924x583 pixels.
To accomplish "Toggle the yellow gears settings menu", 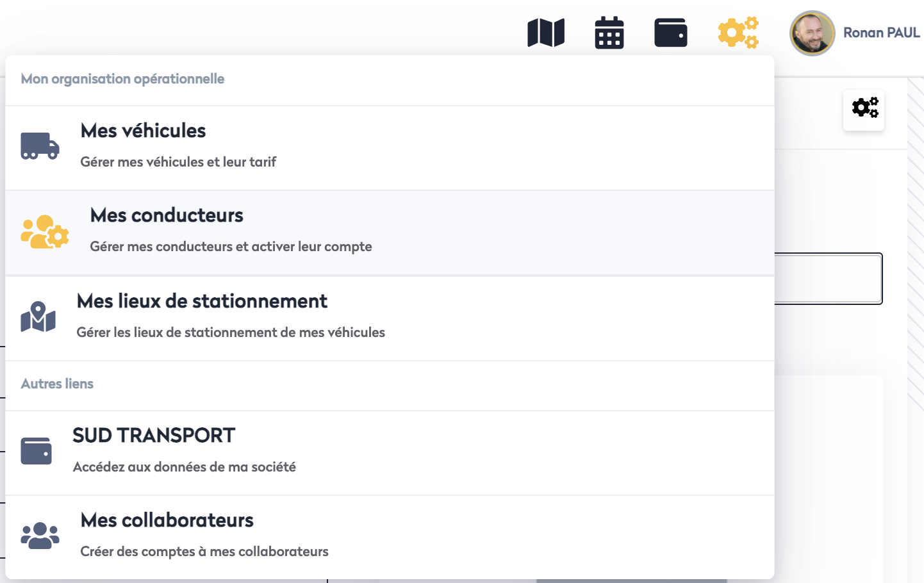I will pyautogui.click(x=738, y=33).
